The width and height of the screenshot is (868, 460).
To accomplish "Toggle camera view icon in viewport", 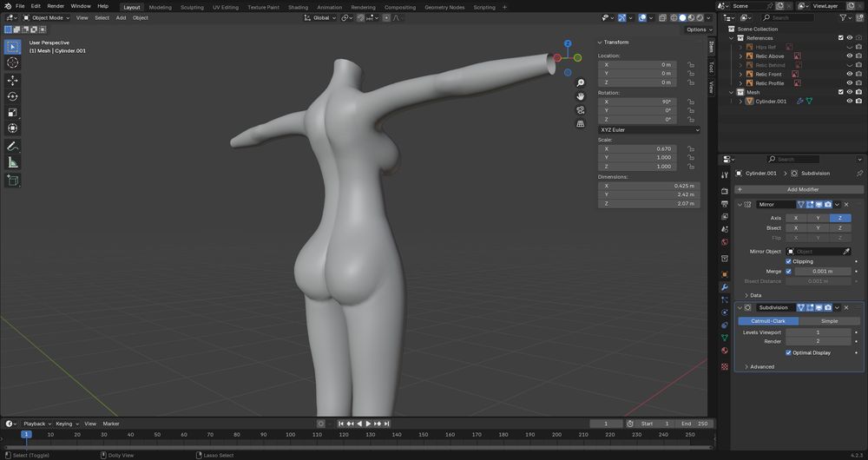I will [x=580, y=110].
